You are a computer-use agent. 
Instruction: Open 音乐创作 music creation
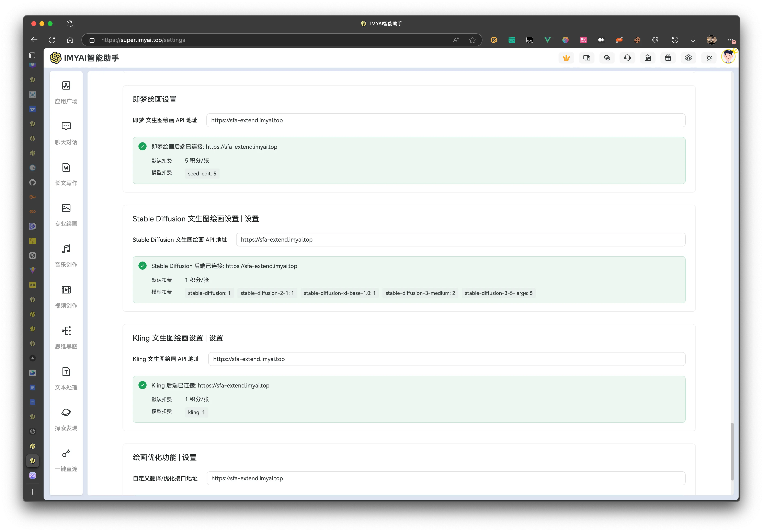pos(66,256)
